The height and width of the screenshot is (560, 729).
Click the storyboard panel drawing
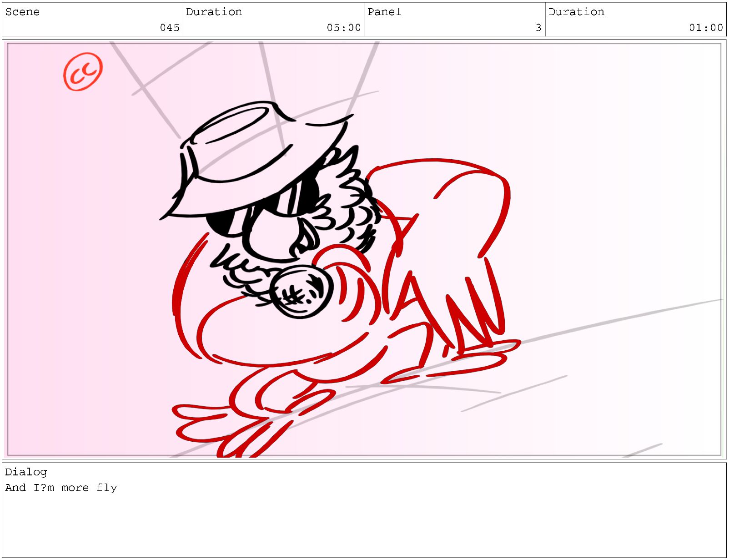point(364,249)
